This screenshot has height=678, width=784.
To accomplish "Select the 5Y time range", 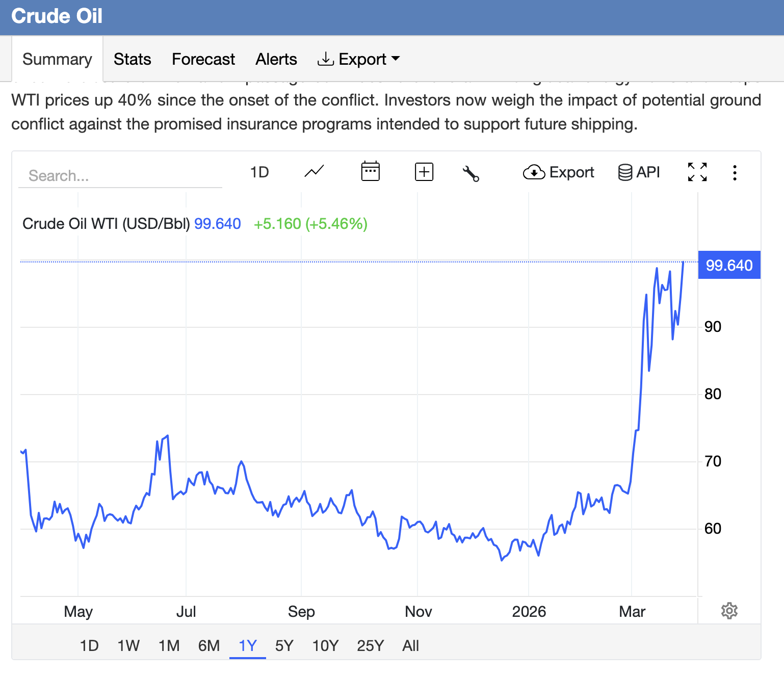I will point(284,646).
